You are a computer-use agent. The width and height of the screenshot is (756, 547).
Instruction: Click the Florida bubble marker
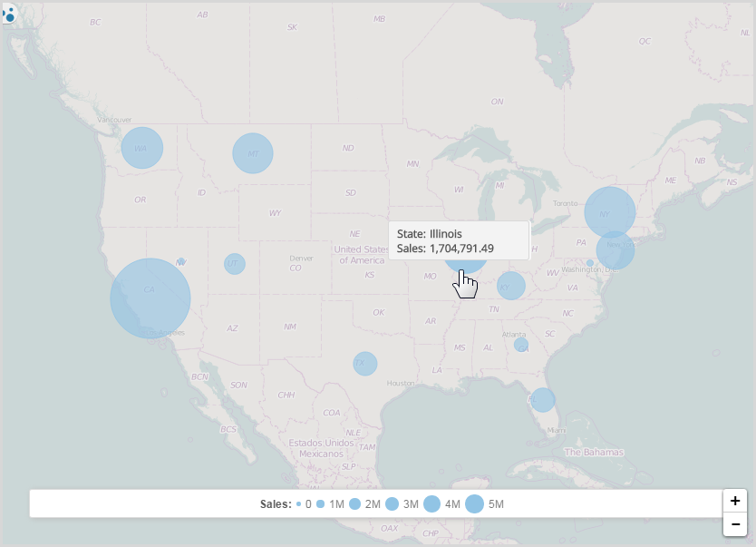pyautogui.click(x=542, y=399)
